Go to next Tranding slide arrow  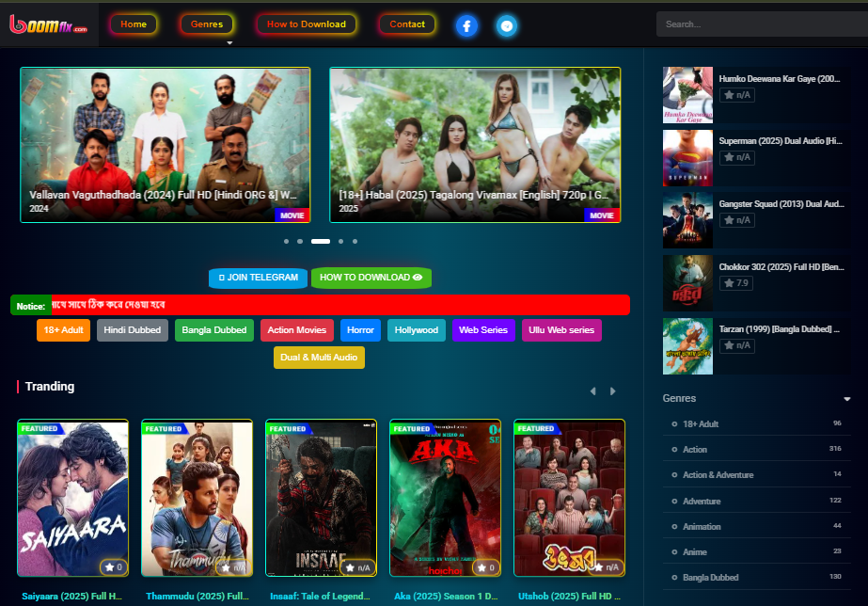613,391
